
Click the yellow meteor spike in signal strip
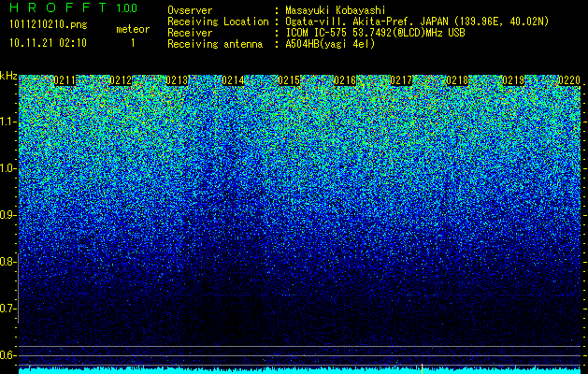422,368
